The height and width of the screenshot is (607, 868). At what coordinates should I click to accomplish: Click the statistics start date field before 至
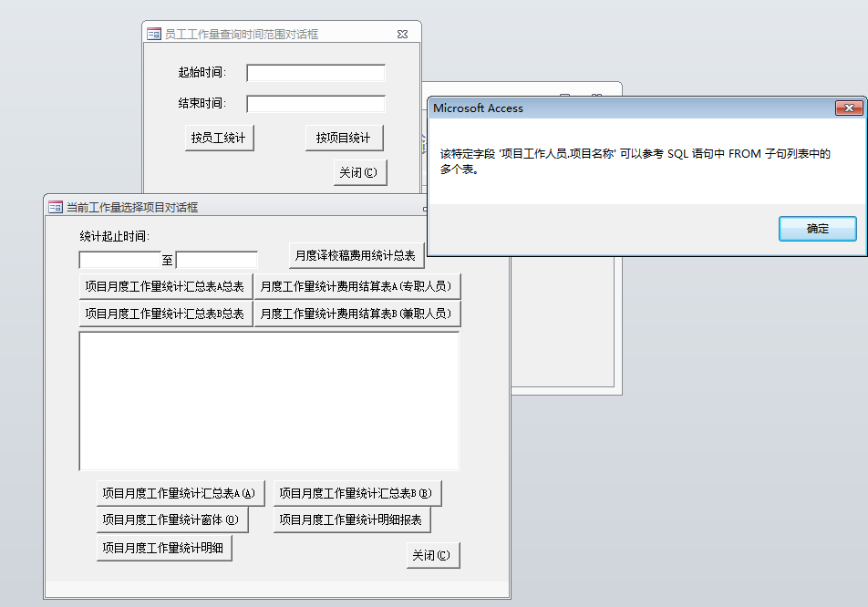[x=119, y=260]
